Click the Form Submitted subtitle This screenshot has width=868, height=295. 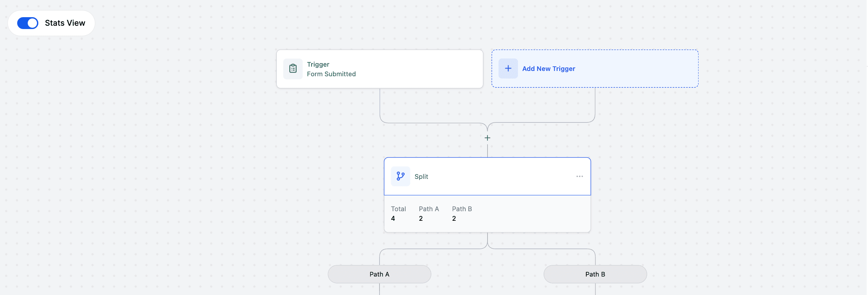coord(331,74)
